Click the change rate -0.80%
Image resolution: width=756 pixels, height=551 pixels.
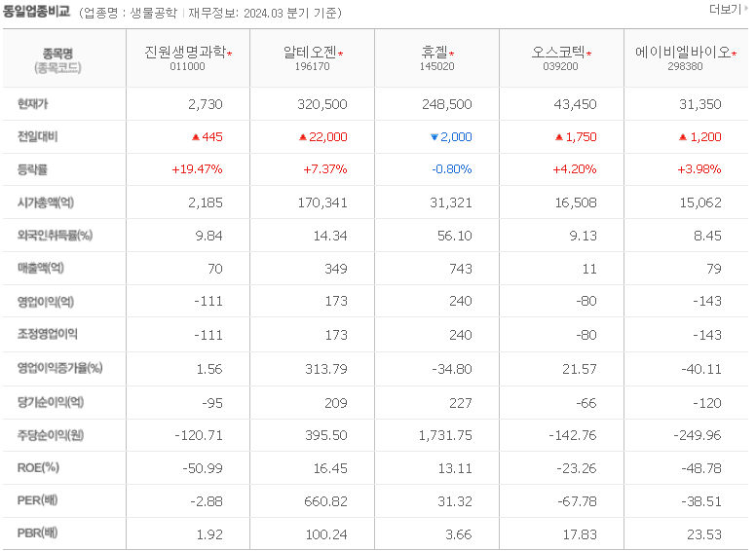pos(452,169)
